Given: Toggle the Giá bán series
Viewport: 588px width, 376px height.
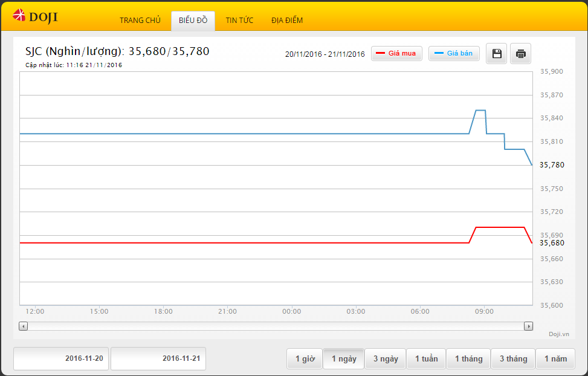Looking at the screenshot, I should pyautogui.click(x=454, y=53).
